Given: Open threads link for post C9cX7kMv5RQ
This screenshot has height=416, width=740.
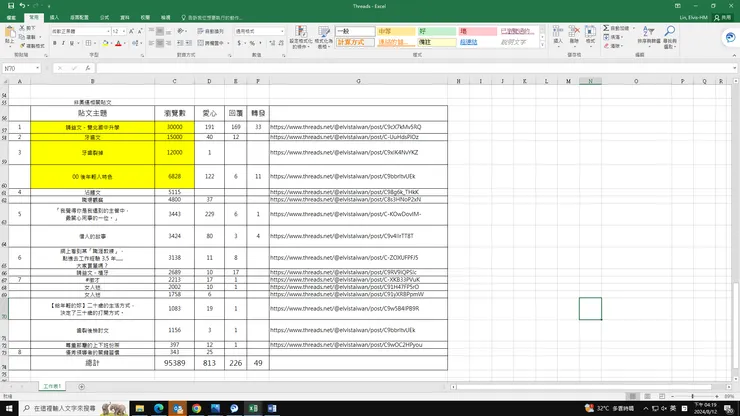Looking at the screenshot, I should pyautogui.click(x=345, y=127).
